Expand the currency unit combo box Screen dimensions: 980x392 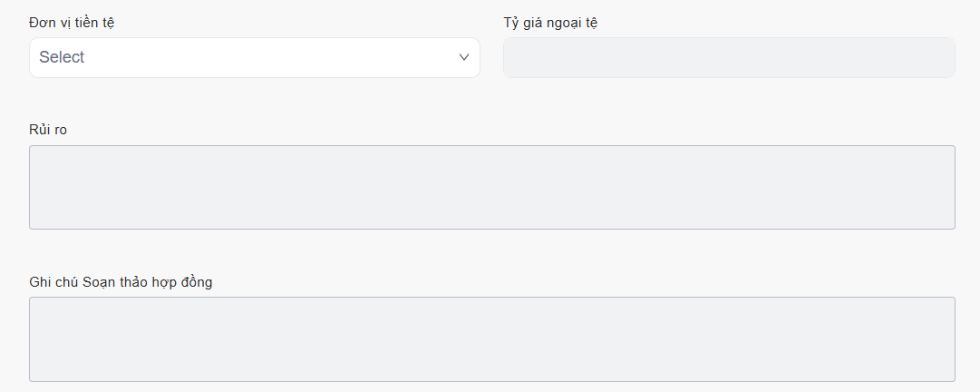click(254, 57)
